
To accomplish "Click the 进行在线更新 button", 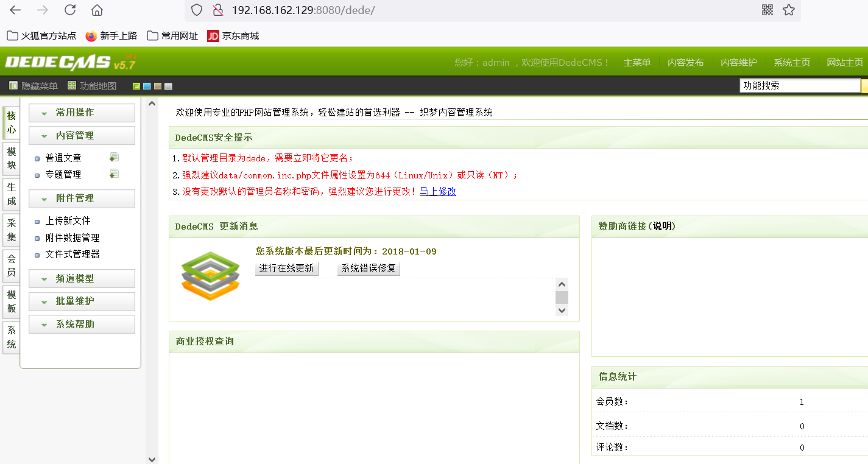I will [x=286, y=269].
